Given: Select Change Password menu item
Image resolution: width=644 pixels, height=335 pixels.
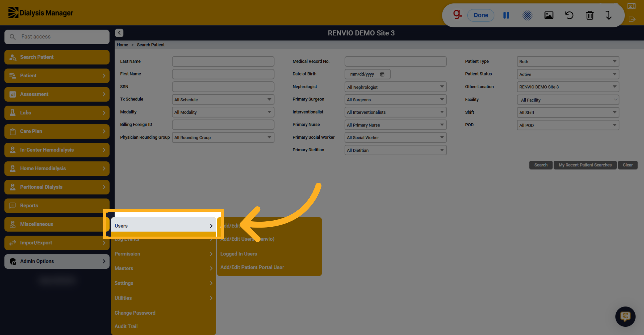Looking at the screenshot, I should 135,313.
